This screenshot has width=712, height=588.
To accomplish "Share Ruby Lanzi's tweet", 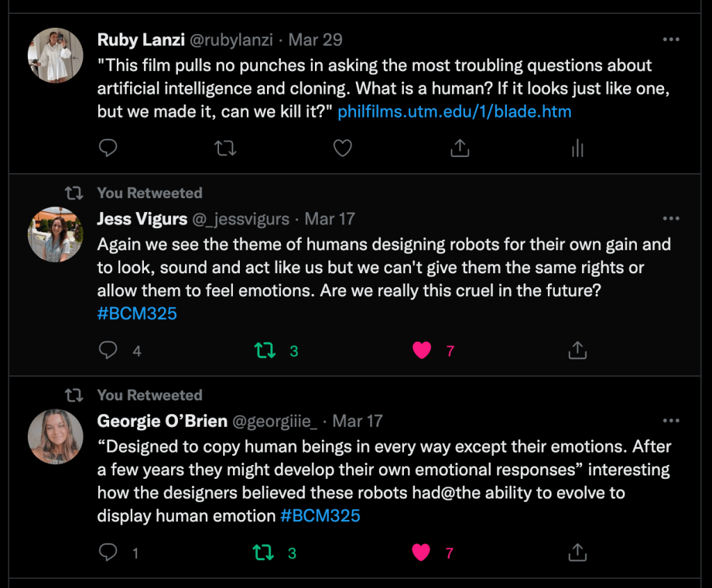I will click(x=460, y=148).
